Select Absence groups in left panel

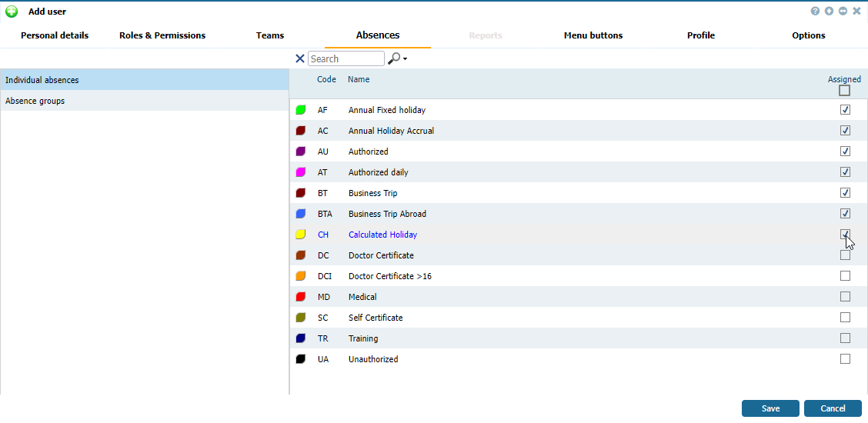tap(35, 101)
